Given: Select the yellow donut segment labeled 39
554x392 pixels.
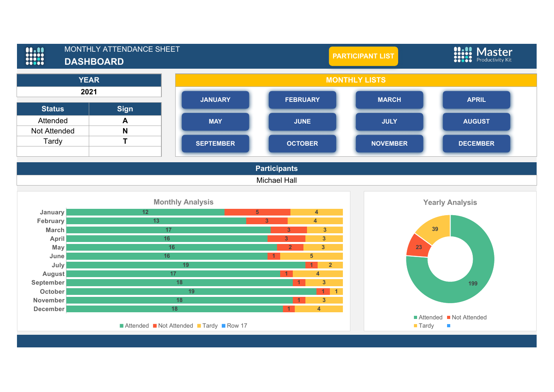Looking at the screenshot, I should (436, 228).
